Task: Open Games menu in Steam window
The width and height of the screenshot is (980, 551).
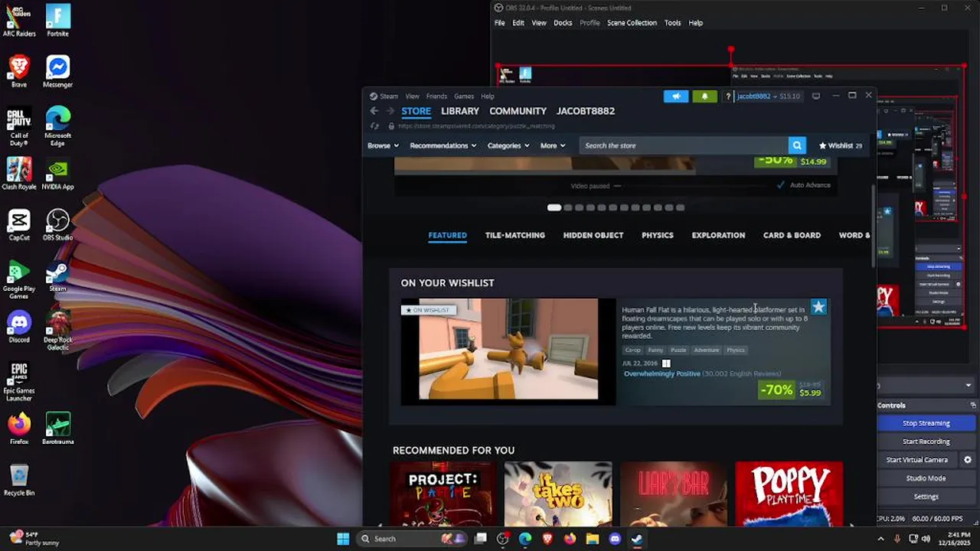Action: [464, 96]
